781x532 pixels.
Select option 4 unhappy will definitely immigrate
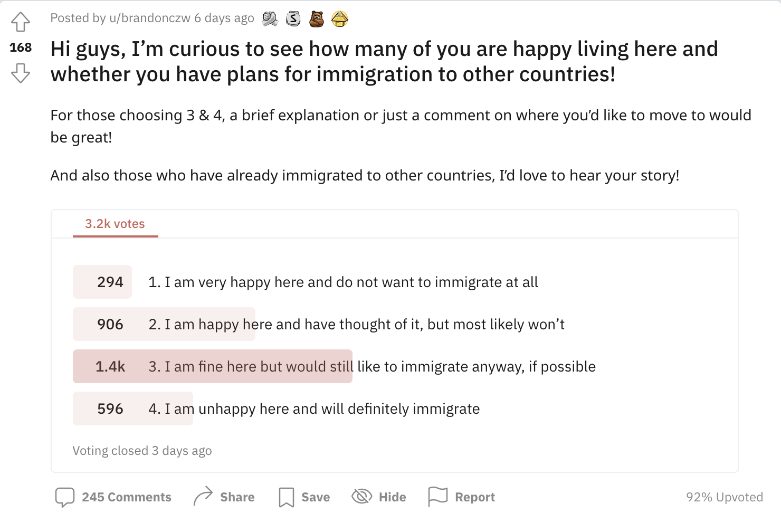[277, 408]
